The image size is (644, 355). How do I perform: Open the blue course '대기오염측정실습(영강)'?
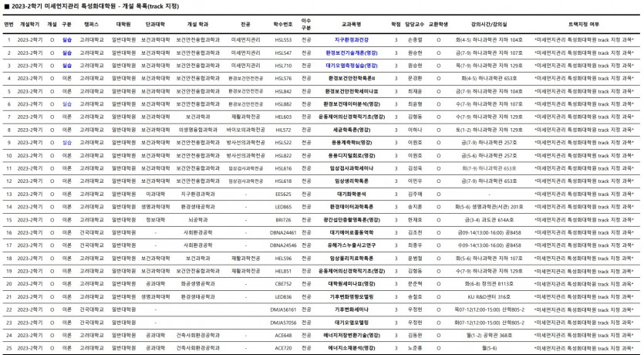click(x=351, y=66)
